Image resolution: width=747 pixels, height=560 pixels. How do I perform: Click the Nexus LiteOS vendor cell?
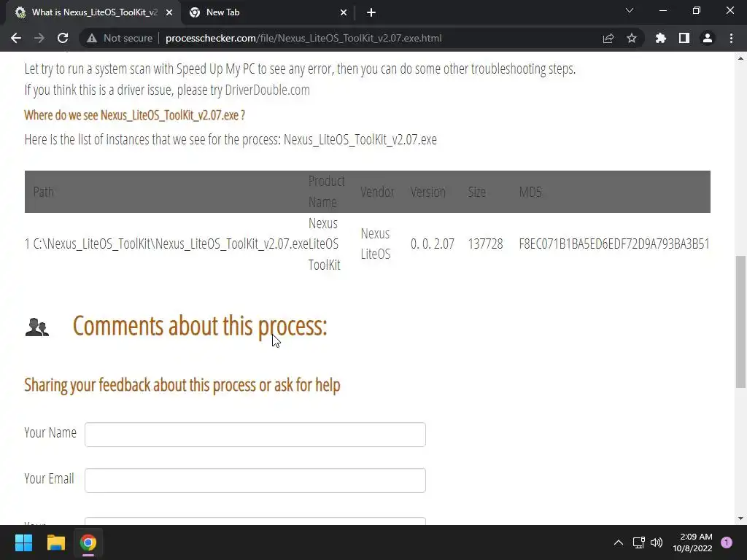coord(376,244)
